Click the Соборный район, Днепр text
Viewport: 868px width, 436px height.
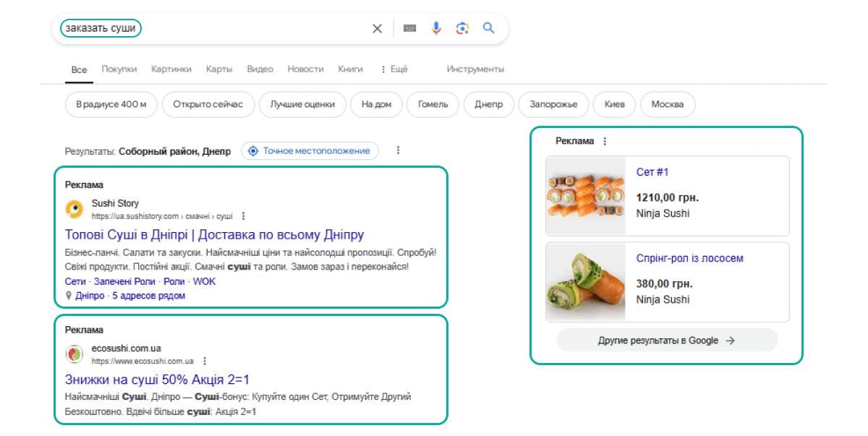(x=175, y=152)
